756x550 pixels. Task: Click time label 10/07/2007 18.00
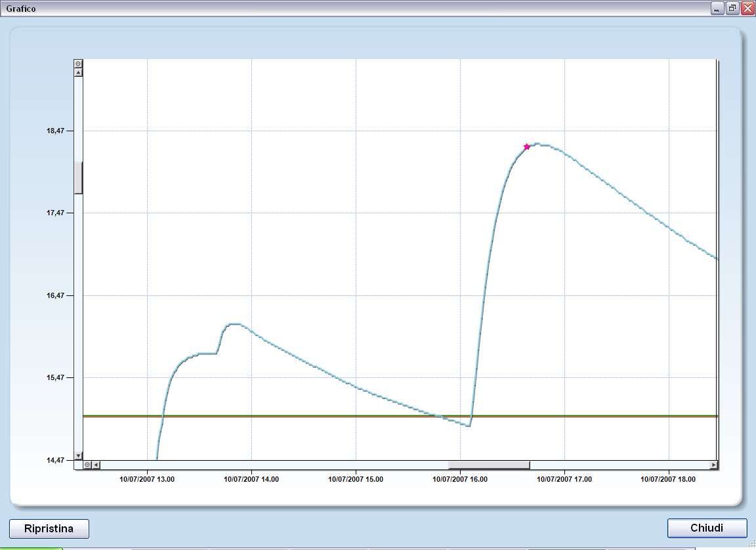tap(668, 479)
